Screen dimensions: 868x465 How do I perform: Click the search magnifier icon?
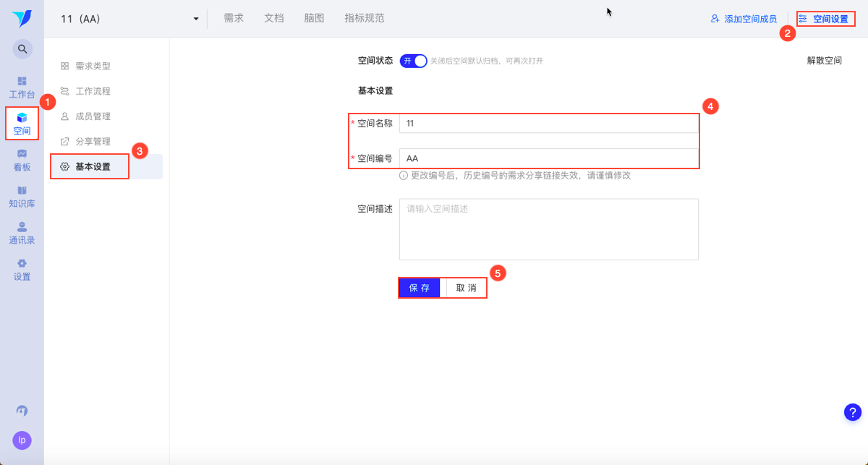tap(22, 49)
